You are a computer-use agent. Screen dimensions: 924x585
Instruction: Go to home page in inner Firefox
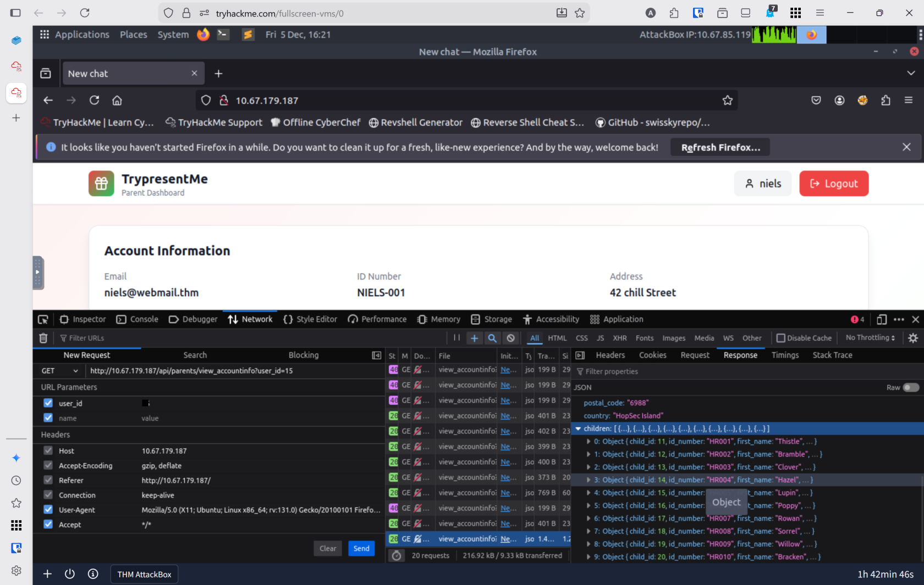(117, 100)
